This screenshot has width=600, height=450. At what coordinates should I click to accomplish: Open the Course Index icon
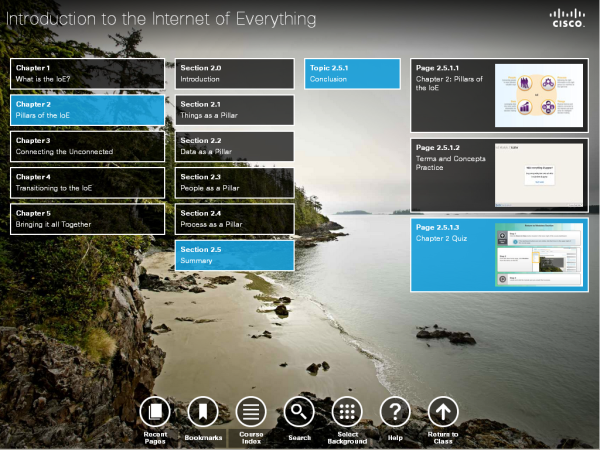tap(250, 411)
